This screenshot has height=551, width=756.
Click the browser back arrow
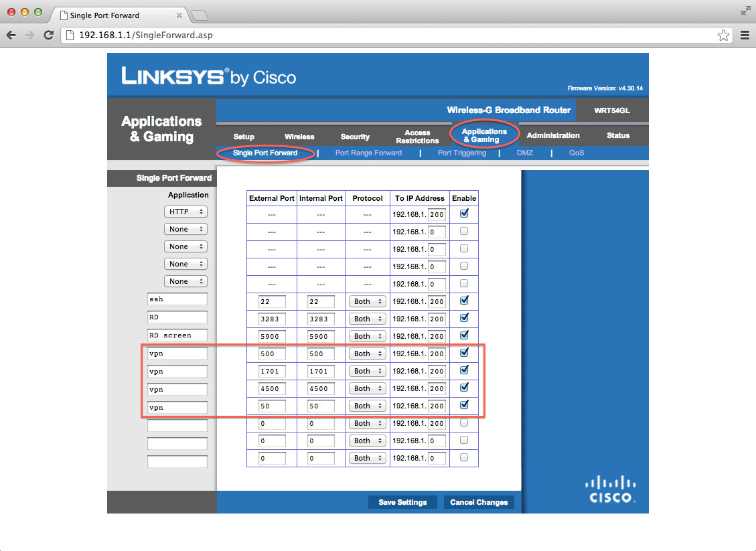(11, 35)
